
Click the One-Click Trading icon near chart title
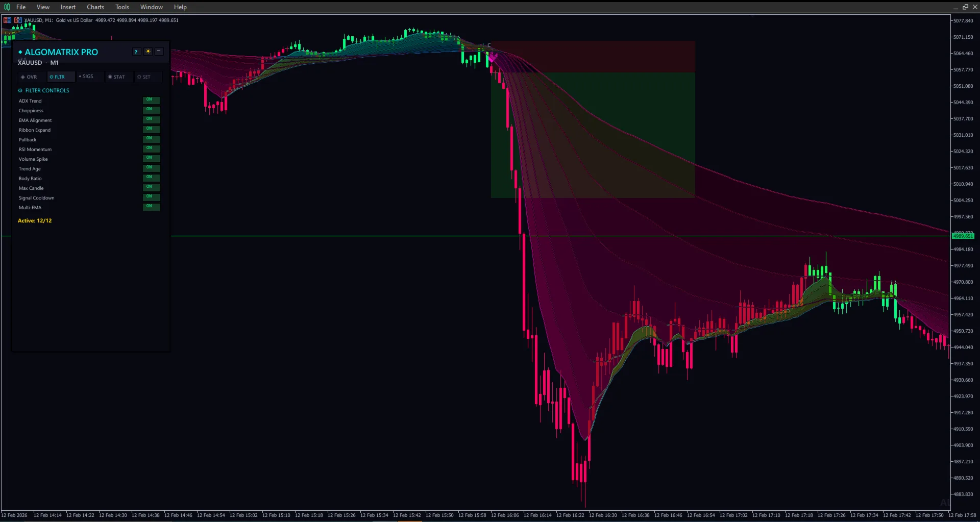(18, 20)
